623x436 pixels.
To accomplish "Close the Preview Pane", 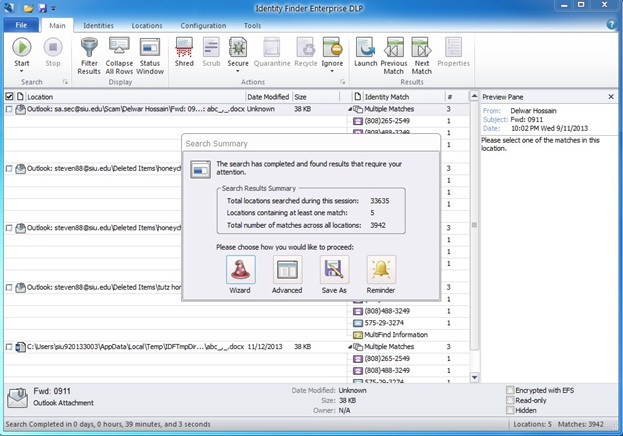I will [611, 97].
